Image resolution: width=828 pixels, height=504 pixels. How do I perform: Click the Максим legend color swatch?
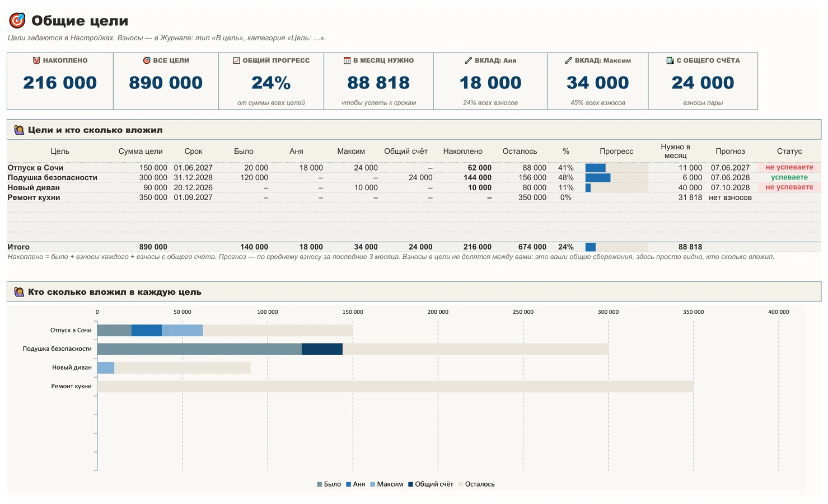click(372, 484)
